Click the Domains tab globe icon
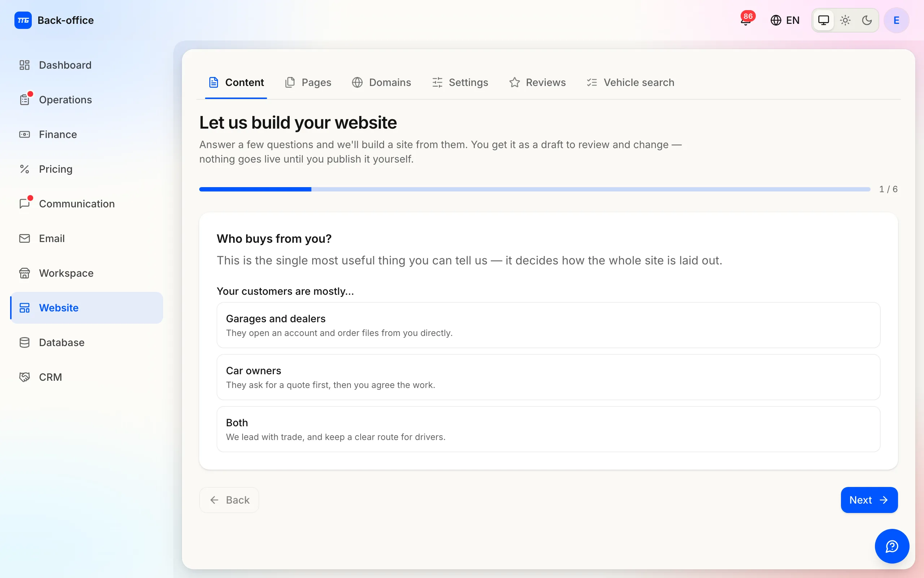 click(x=357, y=83)
